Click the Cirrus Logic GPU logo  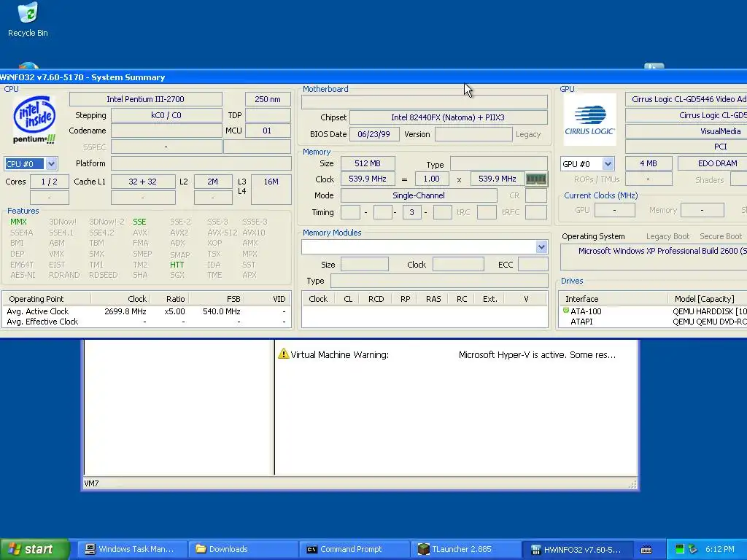pyautogui.click(x=589, y=120)
